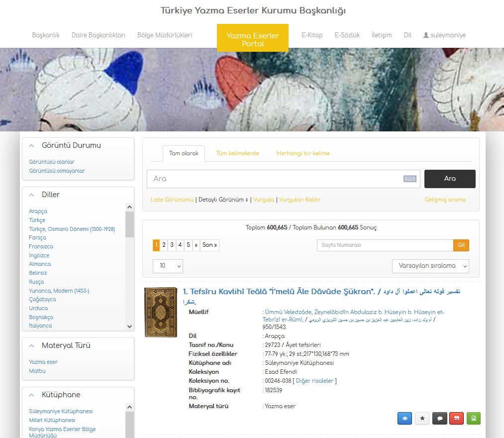
Task: Open the E-Kitap menu item
Action: coord(312,35)
